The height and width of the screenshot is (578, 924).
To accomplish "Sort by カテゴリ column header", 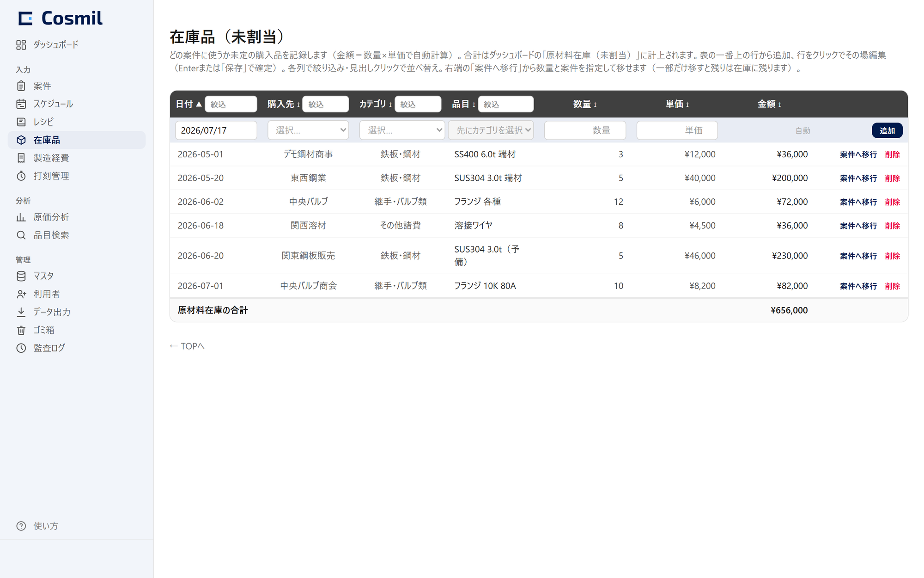I will (376, 104).
